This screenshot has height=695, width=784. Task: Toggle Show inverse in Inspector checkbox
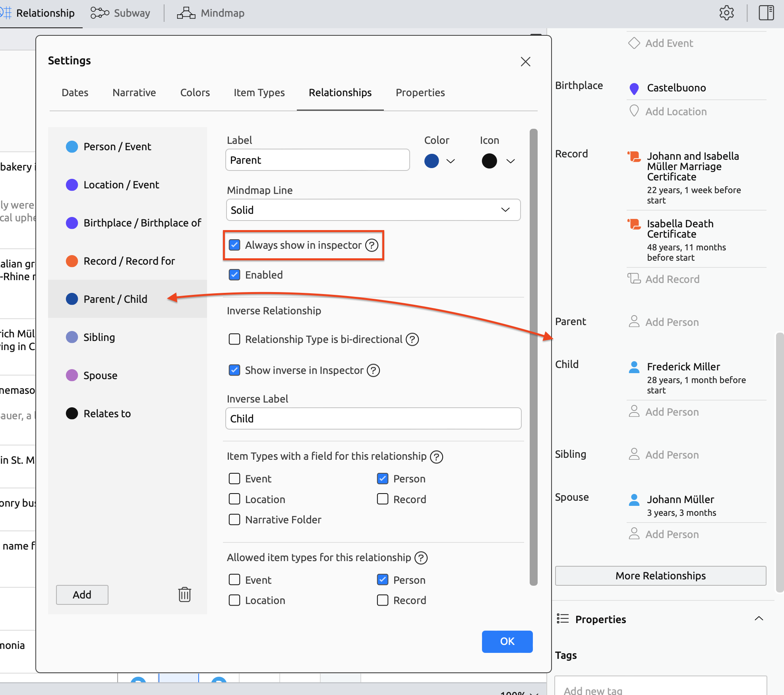(234, 370)
